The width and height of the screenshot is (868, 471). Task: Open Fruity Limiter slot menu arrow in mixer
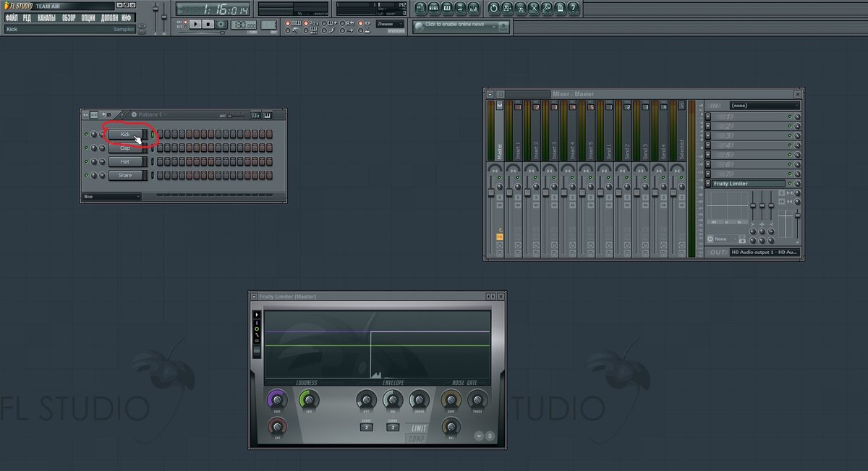pos(708,184)
